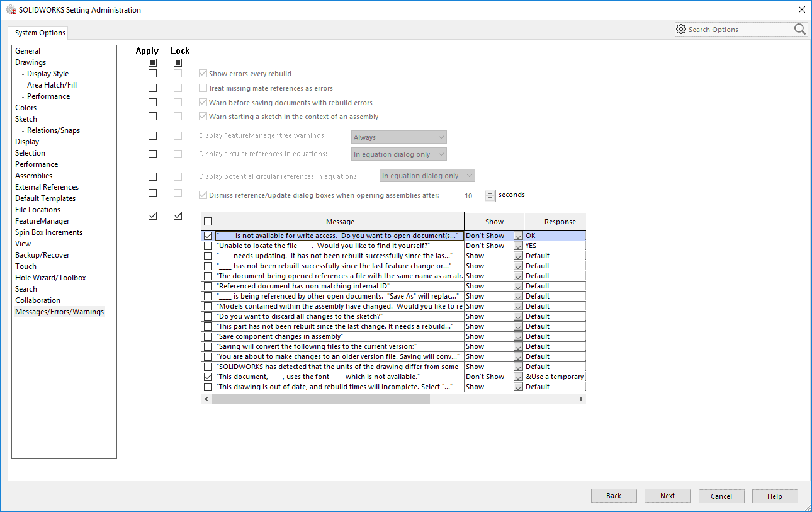Click the Help button
The image size is (812, 512).
775,496
